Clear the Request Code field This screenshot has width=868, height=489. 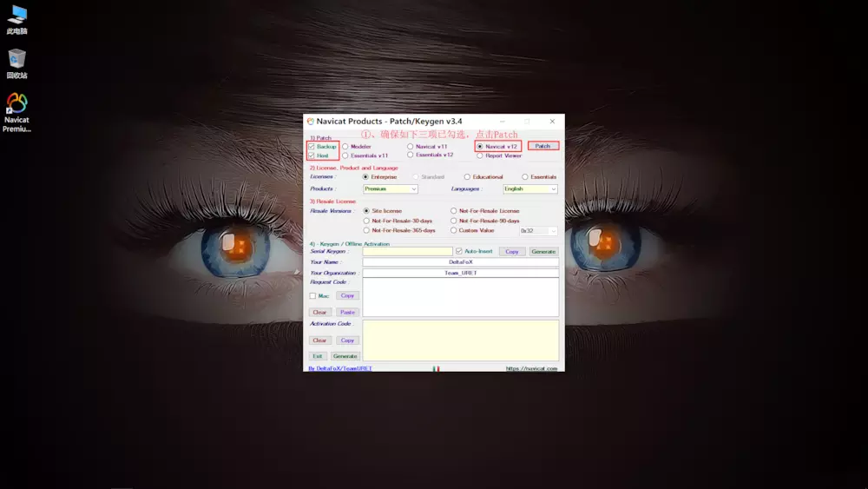click(x=319, y=313)
